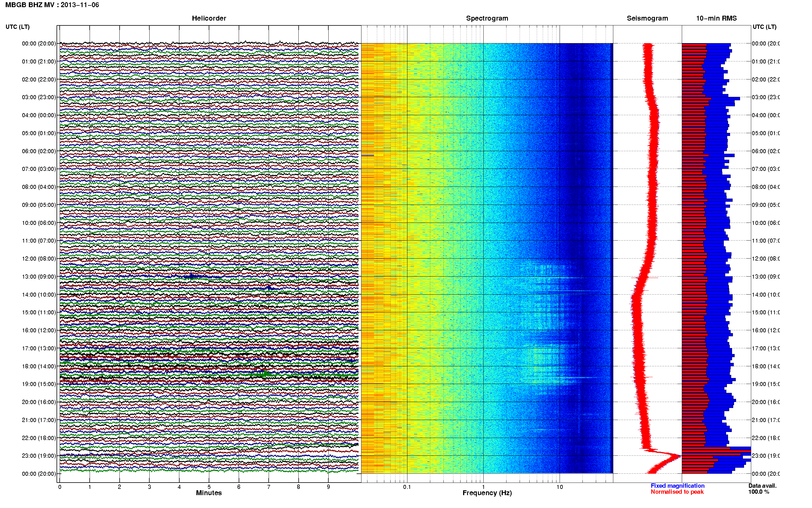Image resolution: width=812 pixels, height=508 pixels.
Task: Click the '100.0 %' availability value
Action: click(758, 491)
